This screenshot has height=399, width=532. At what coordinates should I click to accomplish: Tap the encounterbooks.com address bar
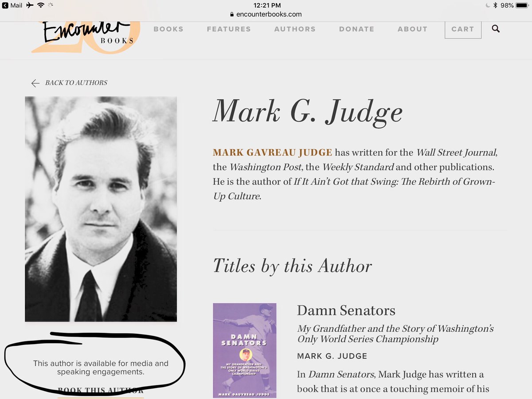266,14
